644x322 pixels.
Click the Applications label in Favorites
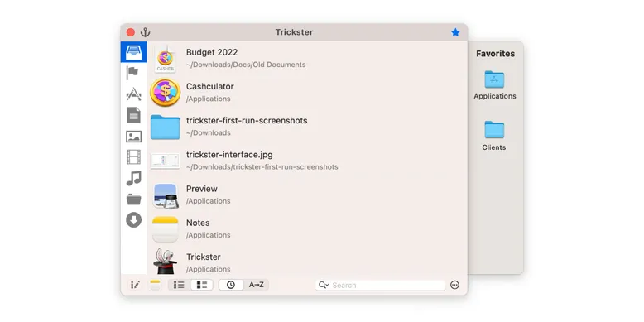click(495, 96)
